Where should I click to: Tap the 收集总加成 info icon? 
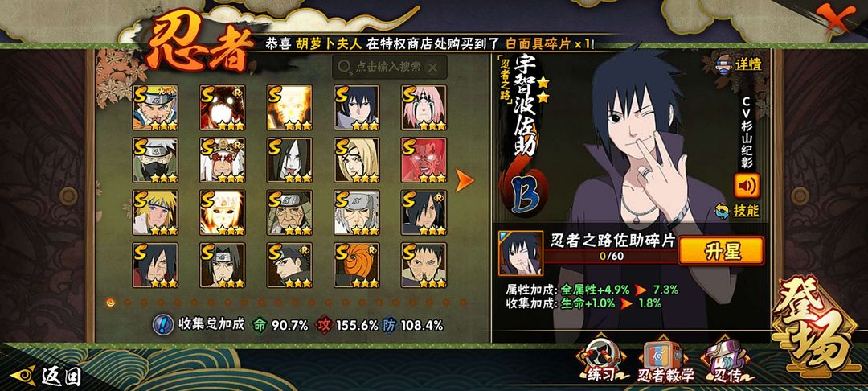coord(162,324)
